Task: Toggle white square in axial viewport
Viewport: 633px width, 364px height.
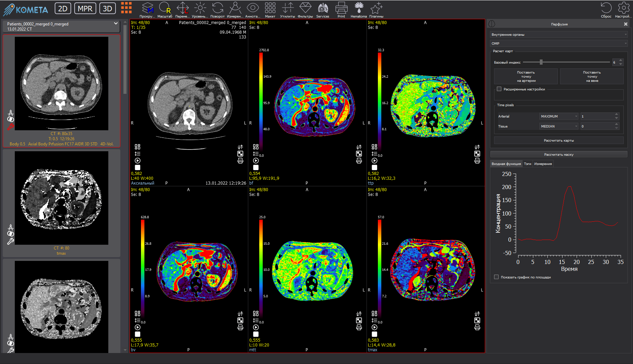Action: pyautogui.click(x=138, y=167)
